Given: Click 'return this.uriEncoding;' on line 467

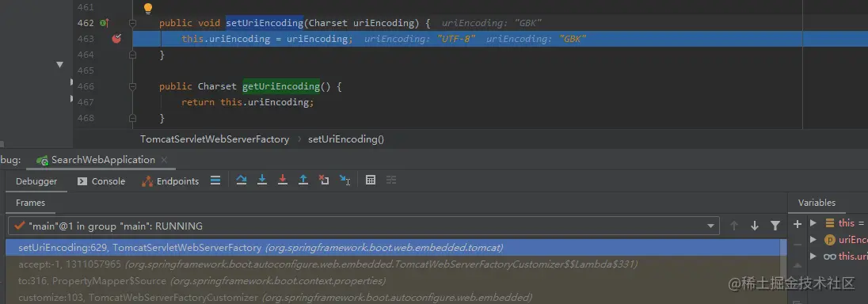Looking at the screenshot, I should 247,102.
